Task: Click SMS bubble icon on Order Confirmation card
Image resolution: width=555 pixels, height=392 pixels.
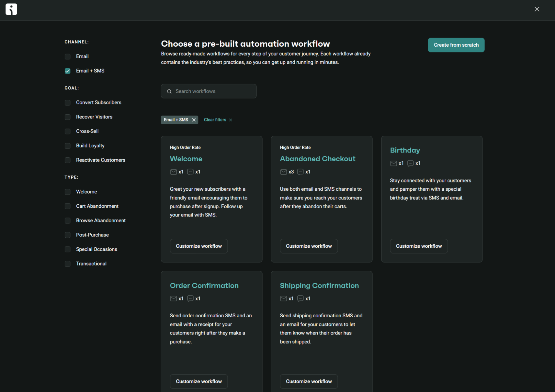Action: click(190, 298)
